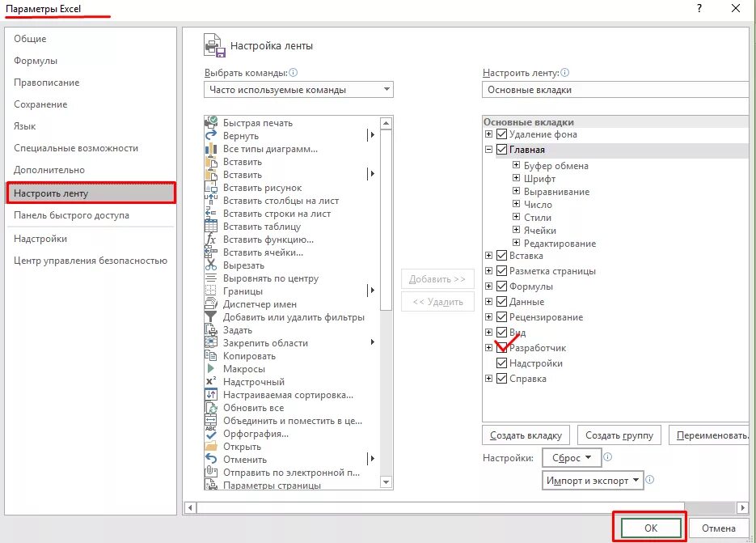Toggle the Справка tab checkbox
Screen dimensions: 756x543
pyautogui.click(x=501, y=379)
